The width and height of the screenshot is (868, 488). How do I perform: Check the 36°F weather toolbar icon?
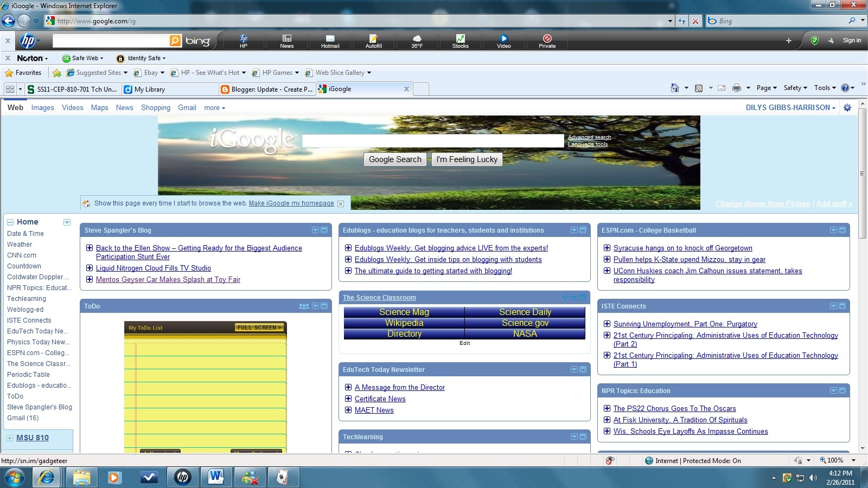pyautogui.click(x=417, y=41)
